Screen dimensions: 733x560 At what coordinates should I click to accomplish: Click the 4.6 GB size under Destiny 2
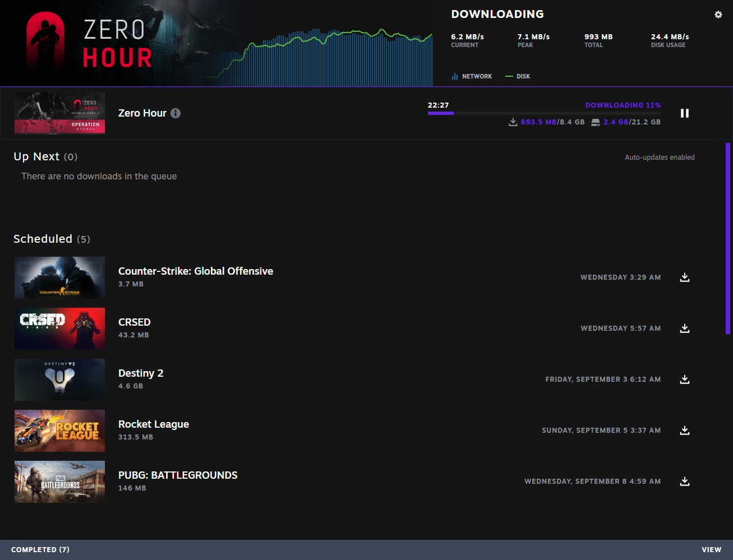tap(131, 386)
